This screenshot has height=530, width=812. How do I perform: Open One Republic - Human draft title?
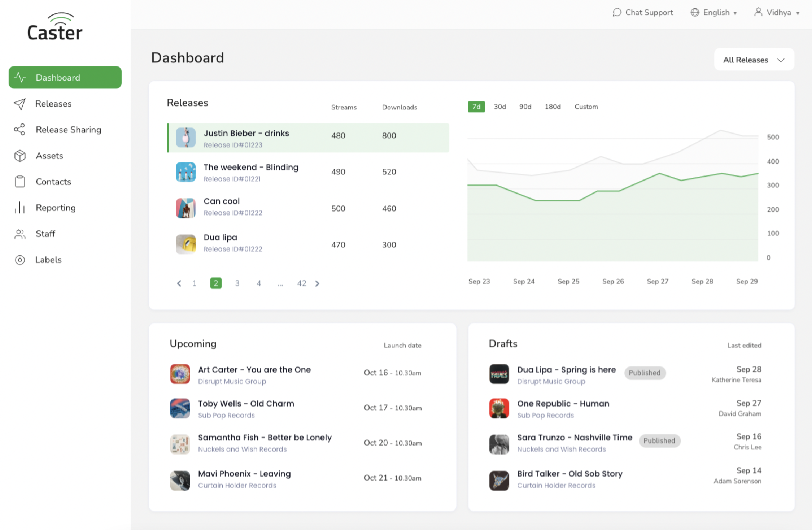tap(563, 404)
